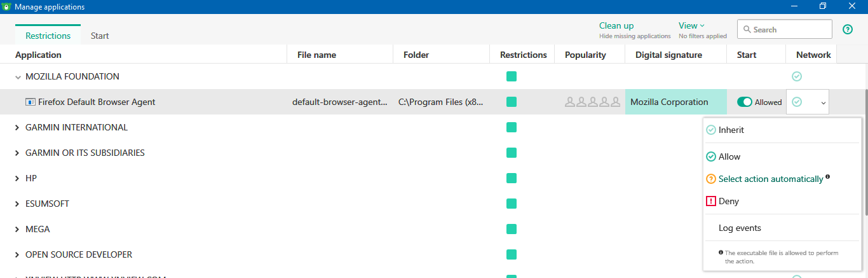Screen dimensions: 868x278
Task: Click the default-browser-agent file name cell
Action: (340, 102)
